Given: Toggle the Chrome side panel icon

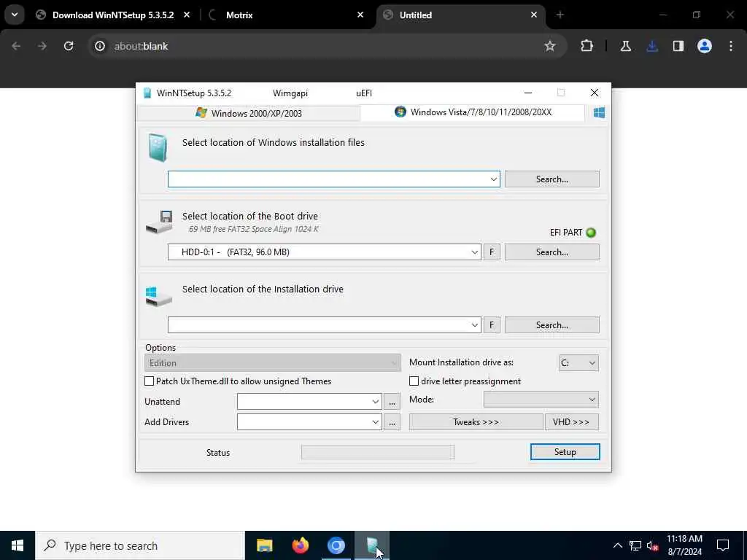Looking at the screenshot, I should 678,46.
